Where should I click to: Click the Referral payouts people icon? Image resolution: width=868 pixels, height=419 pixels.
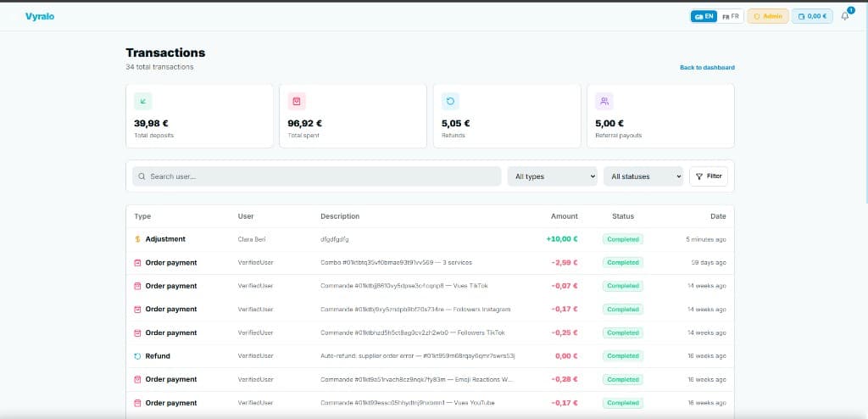point(604,101)
